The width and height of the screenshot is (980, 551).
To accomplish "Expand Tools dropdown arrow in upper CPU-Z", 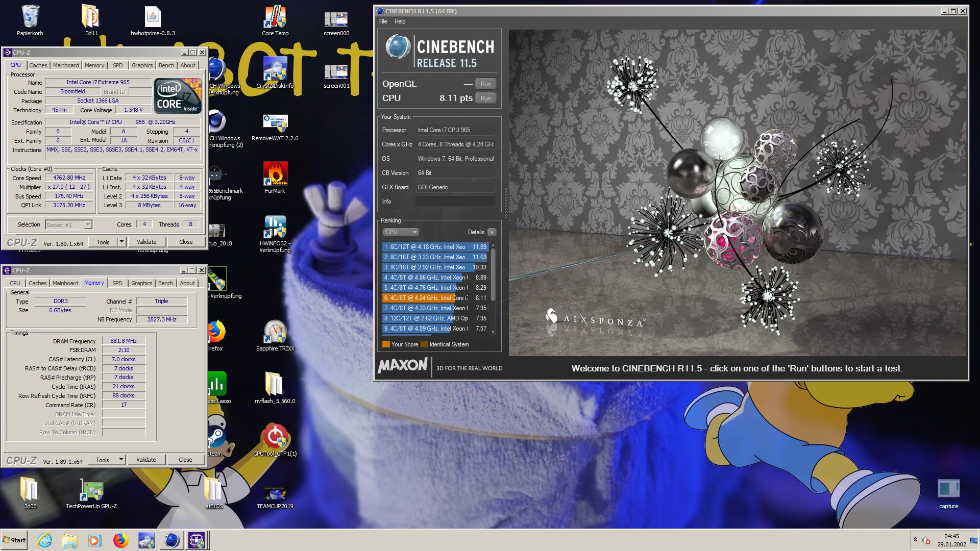I will point(121,242).
